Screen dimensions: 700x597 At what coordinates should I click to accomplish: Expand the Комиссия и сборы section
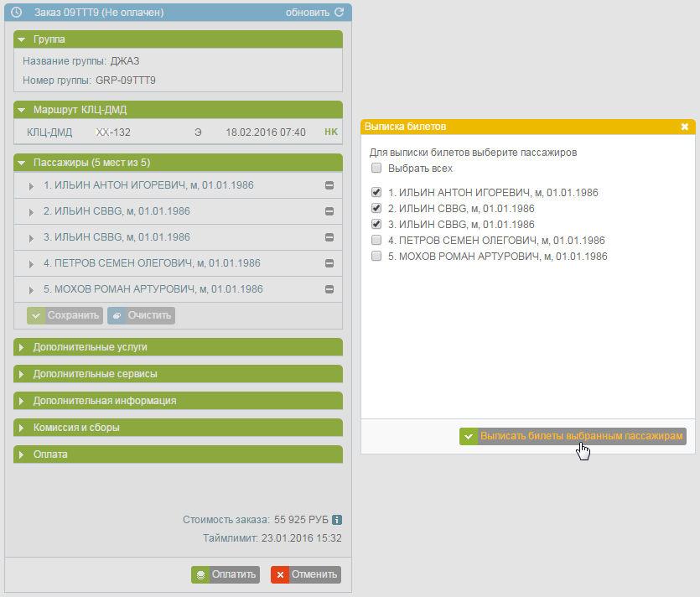pyautogui.click(x=178, y=428)
